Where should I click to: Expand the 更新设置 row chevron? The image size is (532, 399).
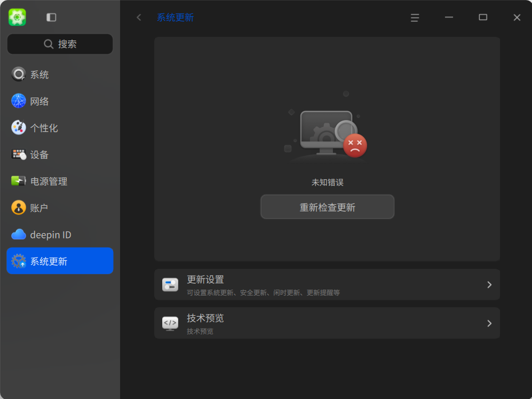(x=489, y=284)
